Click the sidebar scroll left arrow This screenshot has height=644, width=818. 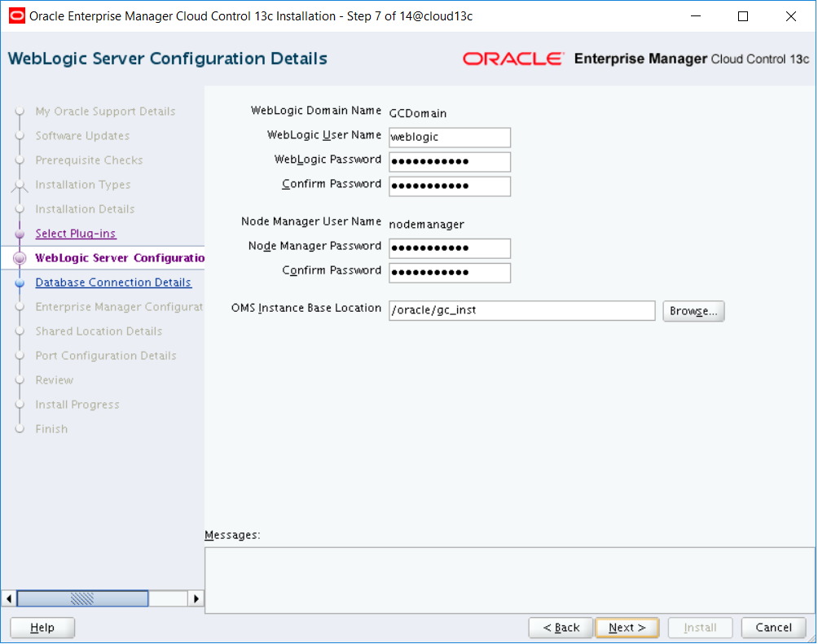[9, 598]
